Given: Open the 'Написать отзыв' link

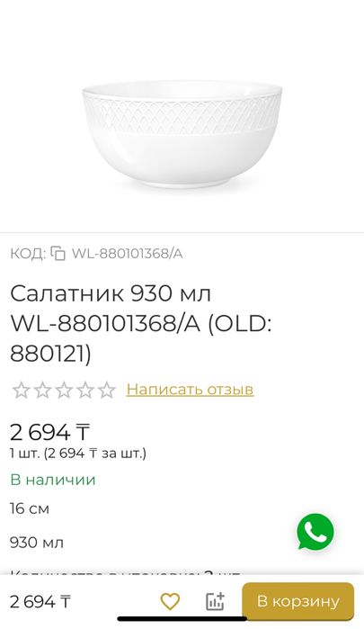Looking at the screenshot, I should coord(190,389).
